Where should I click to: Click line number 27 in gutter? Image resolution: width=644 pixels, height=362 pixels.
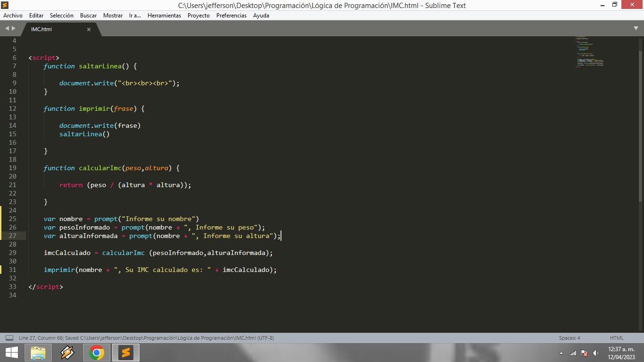pos(12,236)
